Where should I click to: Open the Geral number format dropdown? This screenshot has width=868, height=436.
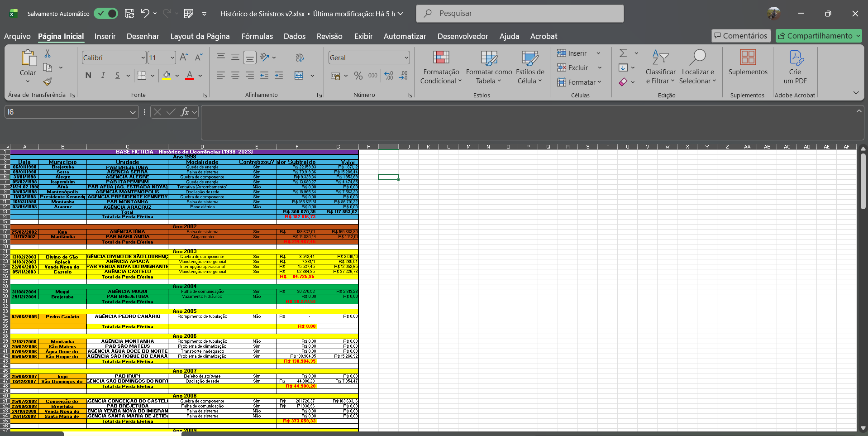pyautogui.click(x=405, y=57)
